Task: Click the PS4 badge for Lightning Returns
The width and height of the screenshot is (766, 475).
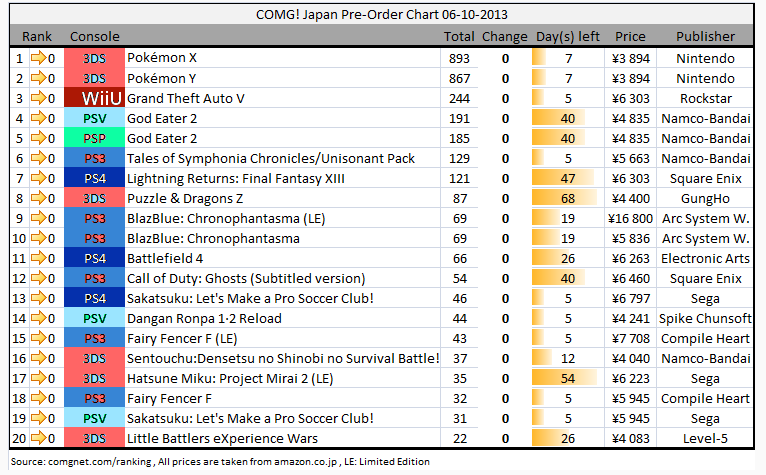Action: 94,178
